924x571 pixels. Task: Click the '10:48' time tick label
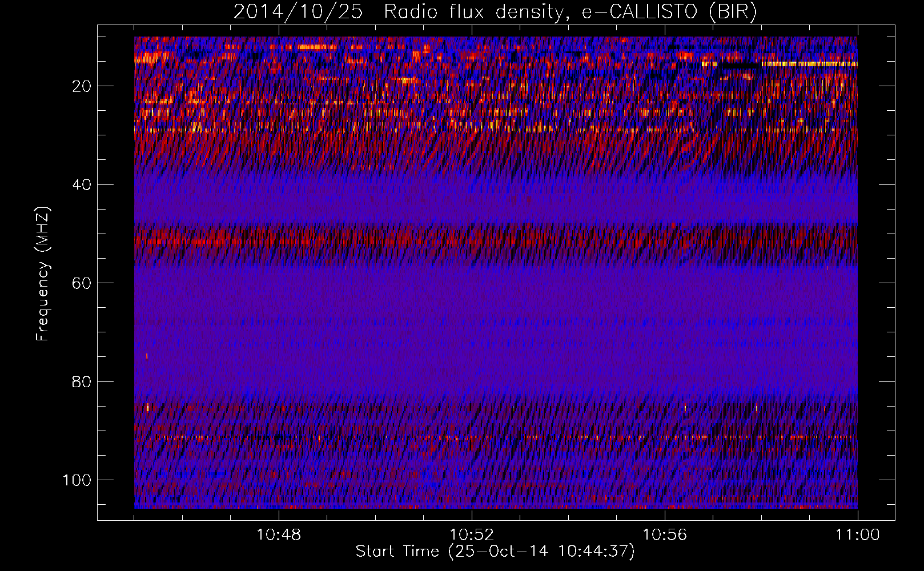[279, 535]
